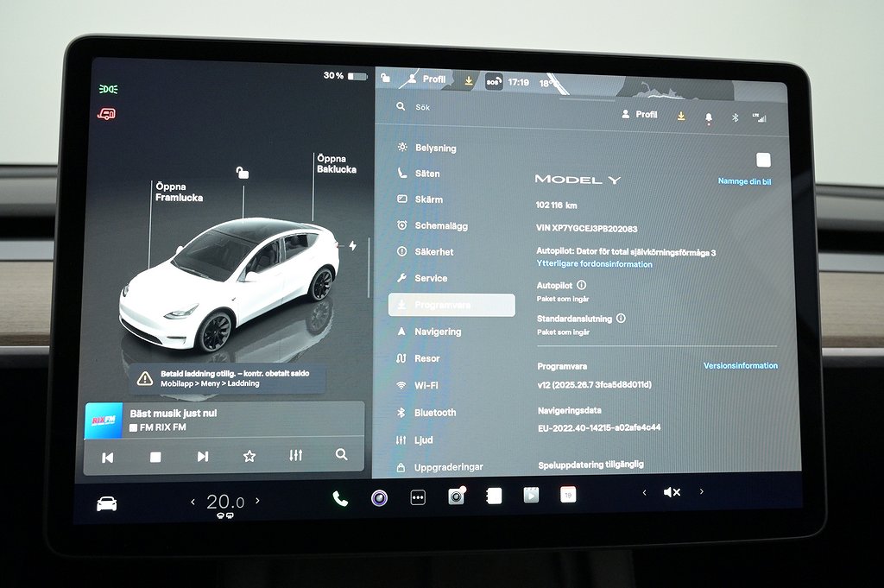This screenshot has width=884, height=588.
Task: Search media with magnifier icon
Action: pos(342,455)
